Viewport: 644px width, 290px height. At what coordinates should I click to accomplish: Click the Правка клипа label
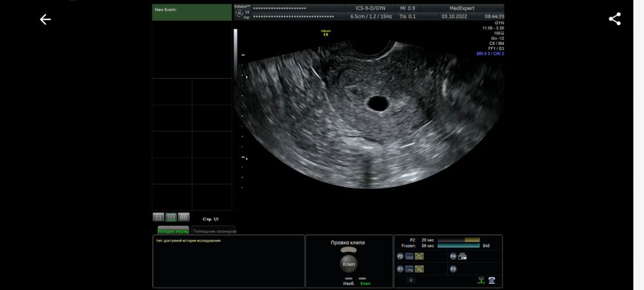click(348, 242)
